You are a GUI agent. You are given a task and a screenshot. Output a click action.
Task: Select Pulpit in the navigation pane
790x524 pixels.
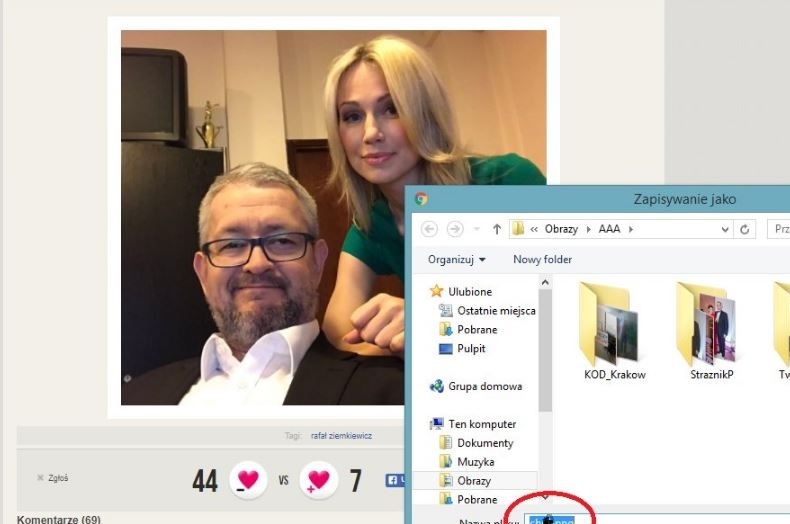click(x=471, y=348)
